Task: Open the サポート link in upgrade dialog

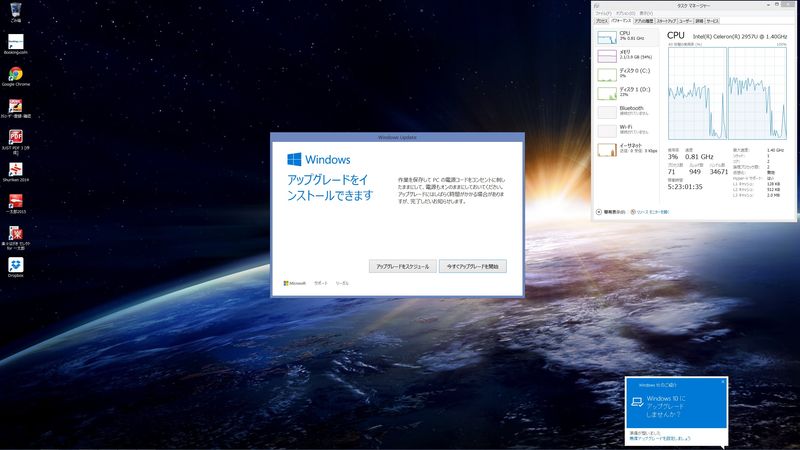Action: click(x=320, y=283)
